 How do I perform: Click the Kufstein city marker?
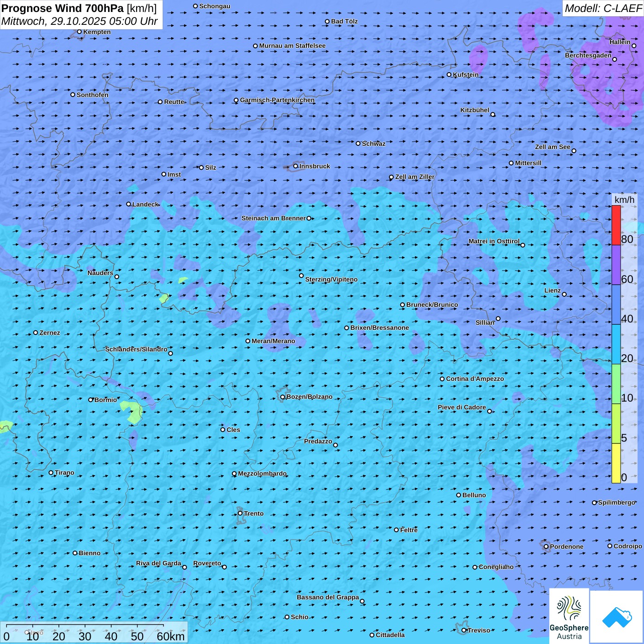(449, 75)
